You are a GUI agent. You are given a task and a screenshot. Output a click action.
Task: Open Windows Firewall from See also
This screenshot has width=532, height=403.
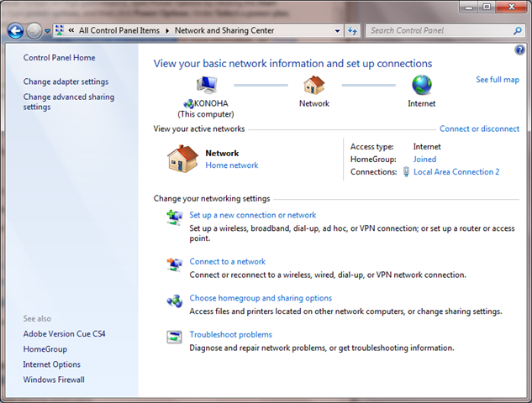[54, 379]
